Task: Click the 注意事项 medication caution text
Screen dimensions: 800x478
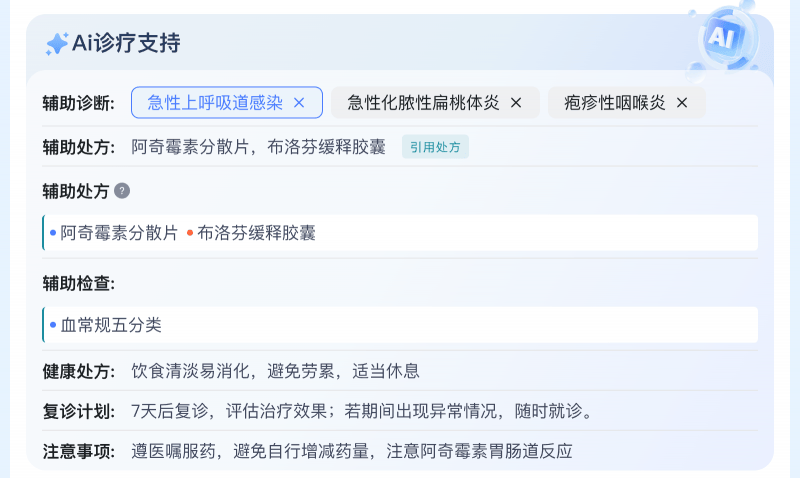Action: pyautogui.click(x=352, y=451)
